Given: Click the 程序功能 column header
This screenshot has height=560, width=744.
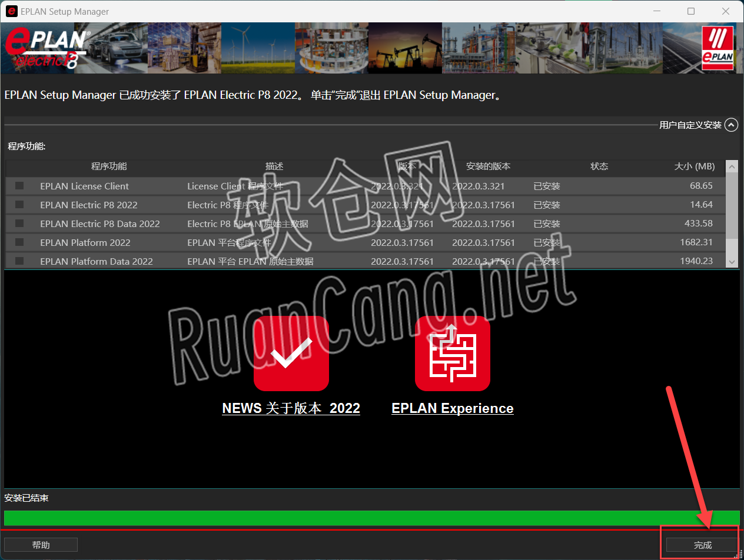Looking at the screenshot, I should [109, 166].
